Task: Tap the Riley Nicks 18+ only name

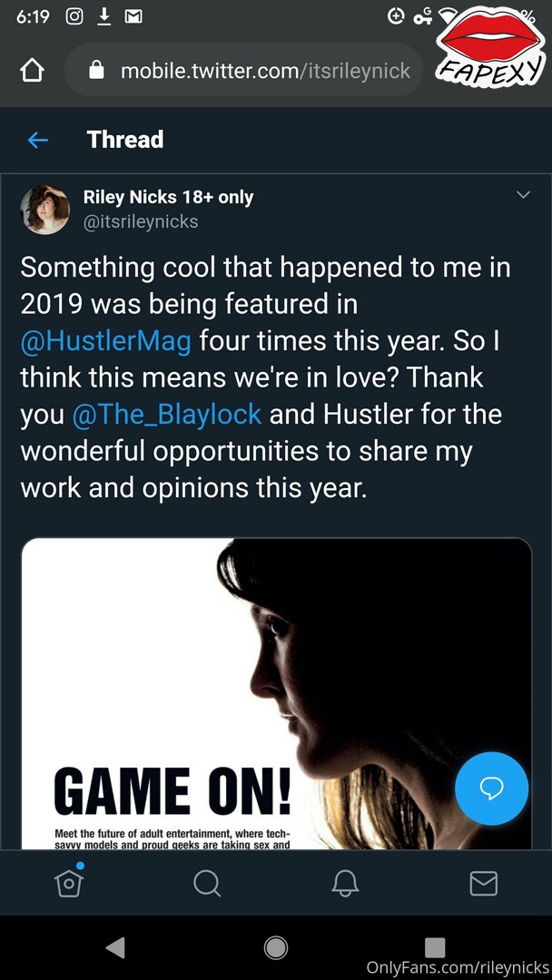Action: click(x=169, y=198)
